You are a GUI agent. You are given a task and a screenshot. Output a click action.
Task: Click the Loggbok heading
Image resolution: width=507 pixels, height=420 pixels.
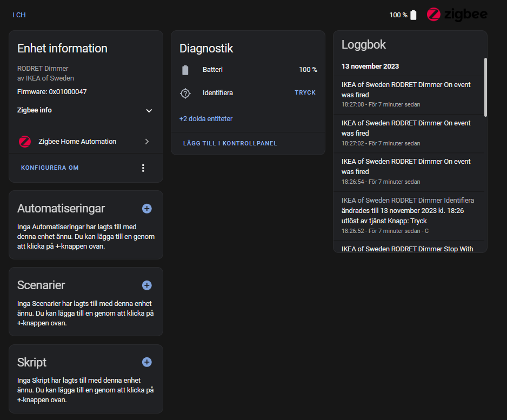[364, 45]
